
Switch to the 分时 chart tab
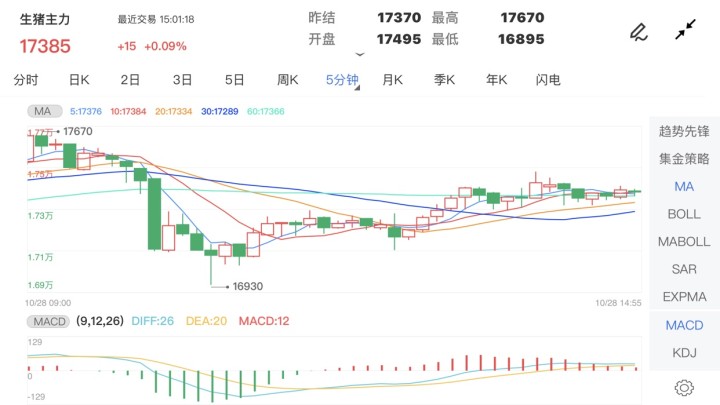(26, 80)
